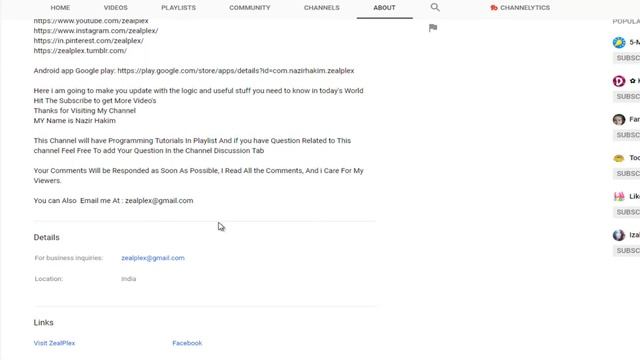Subscribe to the Too channel
Viewport: 640px width, 360px height.
[627, 173]
